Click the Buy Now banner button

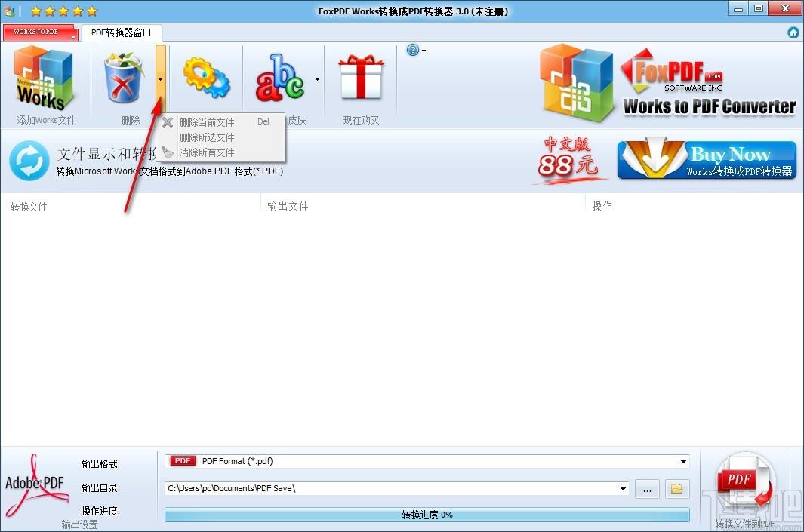[x=707, y=160]
